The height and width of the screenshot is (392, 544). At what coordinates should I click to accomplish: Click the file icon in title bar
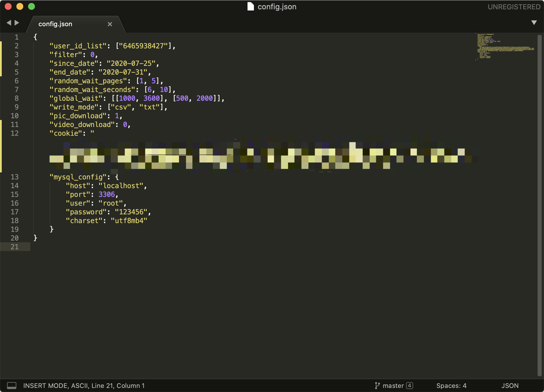[x=251, y=6]
